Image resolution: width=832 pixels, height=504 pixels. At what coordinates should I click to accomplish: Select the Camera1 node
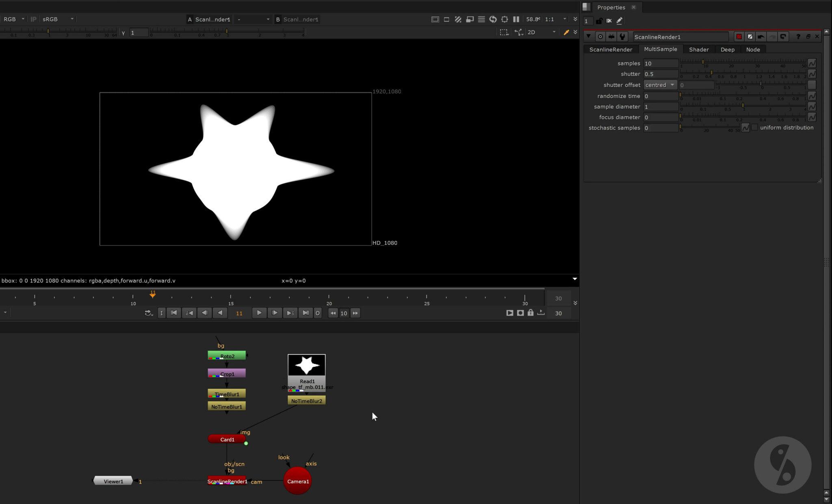pos(298,481)
